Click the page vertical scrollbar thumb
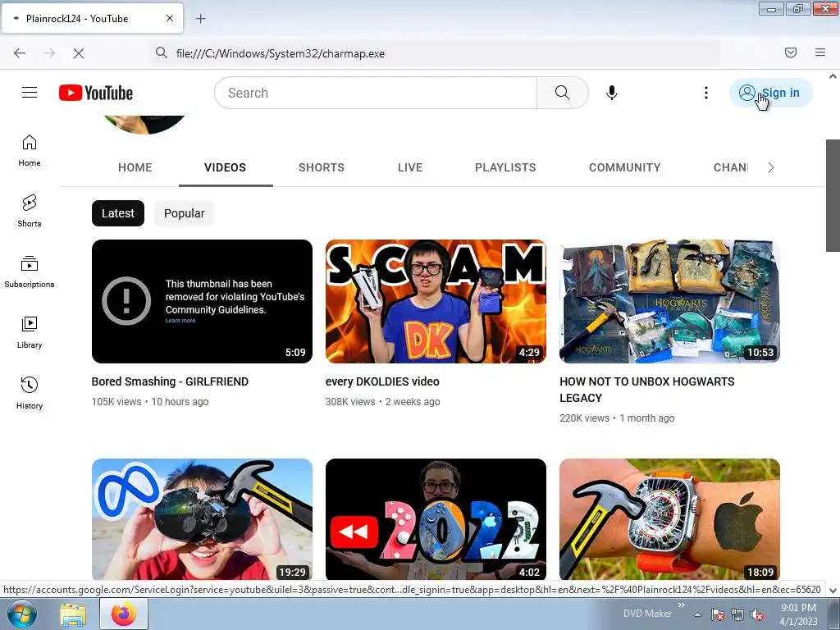Image resolution: width=840 pixels, height=630 pixels. (833, 195)
